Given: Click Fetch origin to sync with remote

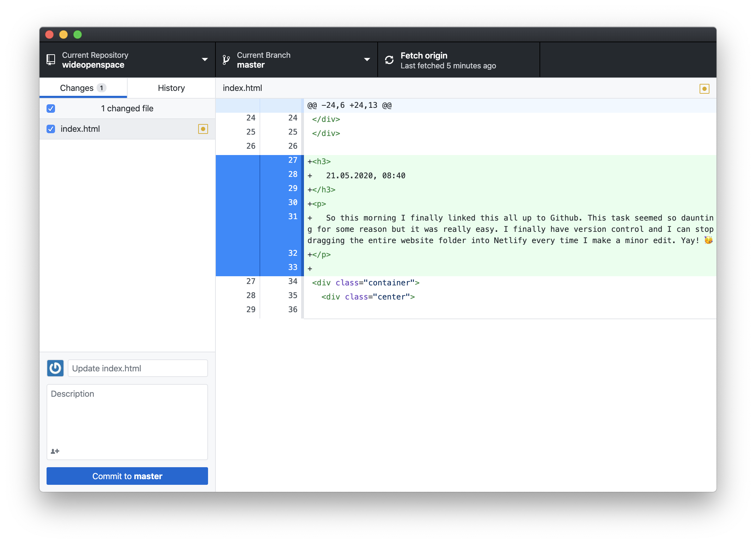Looking at the screenshot, I should pos(448,60).
